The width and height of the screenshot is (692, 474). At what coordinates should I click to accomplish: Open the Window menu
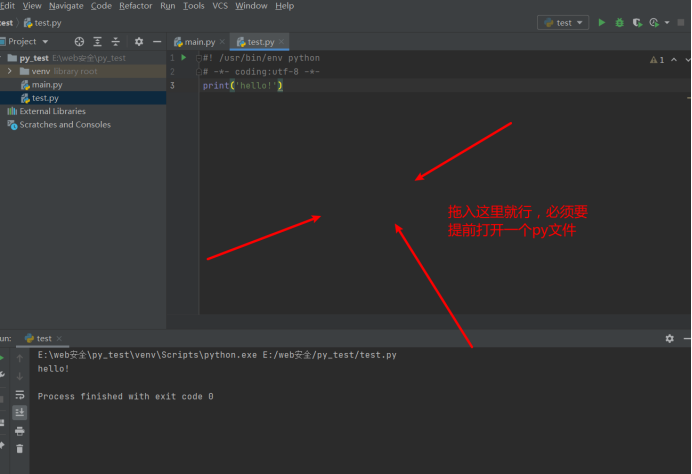(251, 6)
